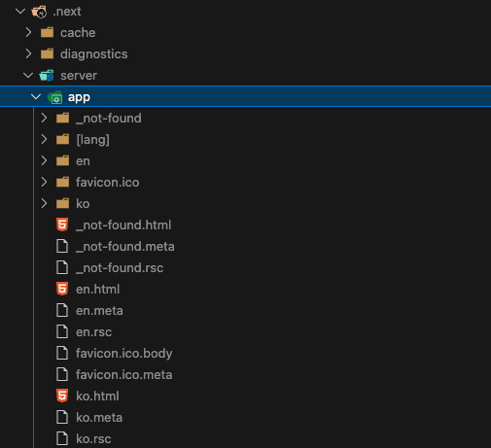Click the HTML5 icon of _not-found.html
This screenshot has width=491, height=448.
pyautogui.click(x=62, y=224)
